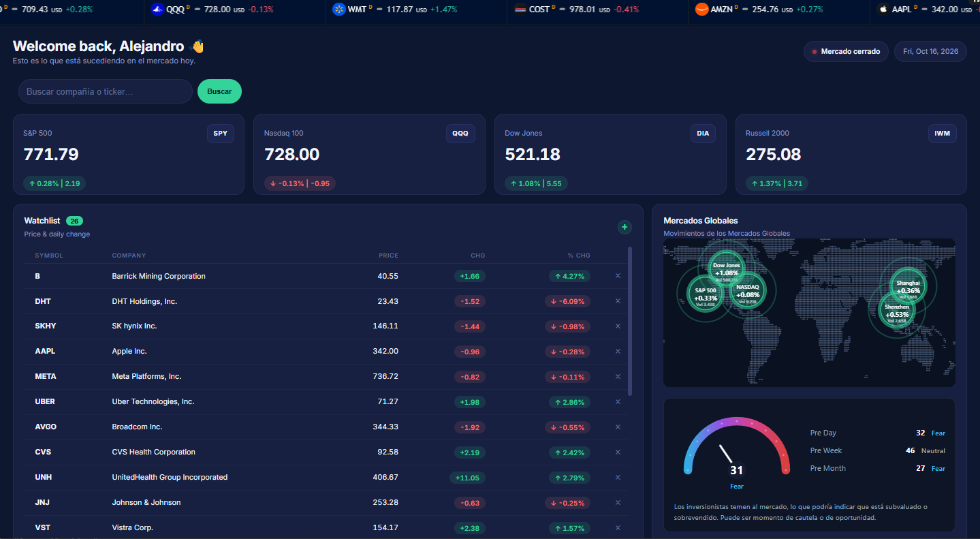The width and height of the screenshot is (980, 539).
Task: Select the Shenzhen bubble on the world map
Action: (897, 311)
